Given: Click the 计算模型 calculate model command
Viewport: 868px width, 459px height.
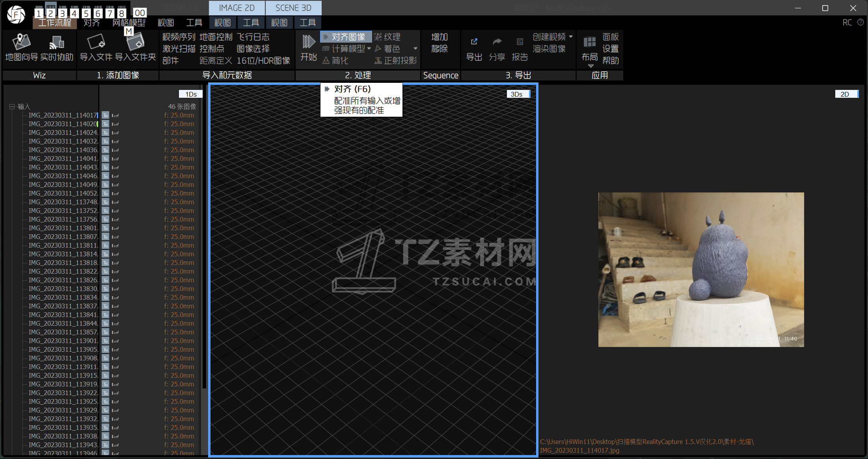Looking at the screenshot, I should tap(343, 49).
